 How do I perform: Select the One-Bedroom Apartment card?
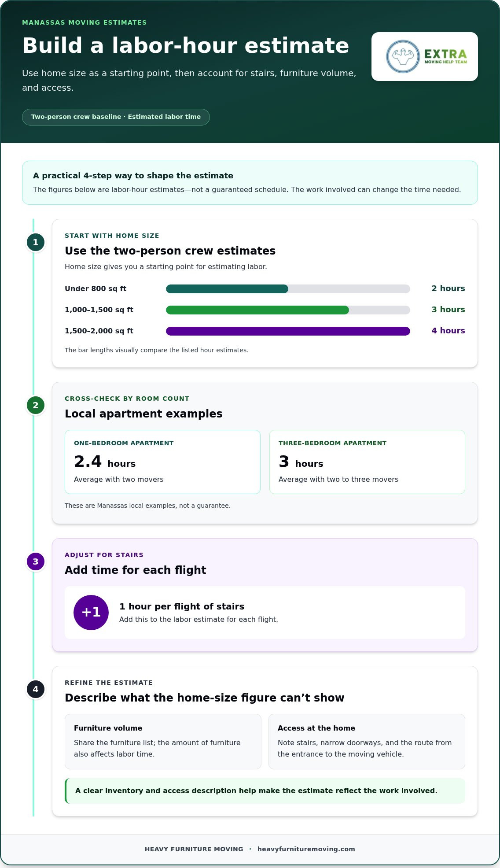(x=162, y=462)
